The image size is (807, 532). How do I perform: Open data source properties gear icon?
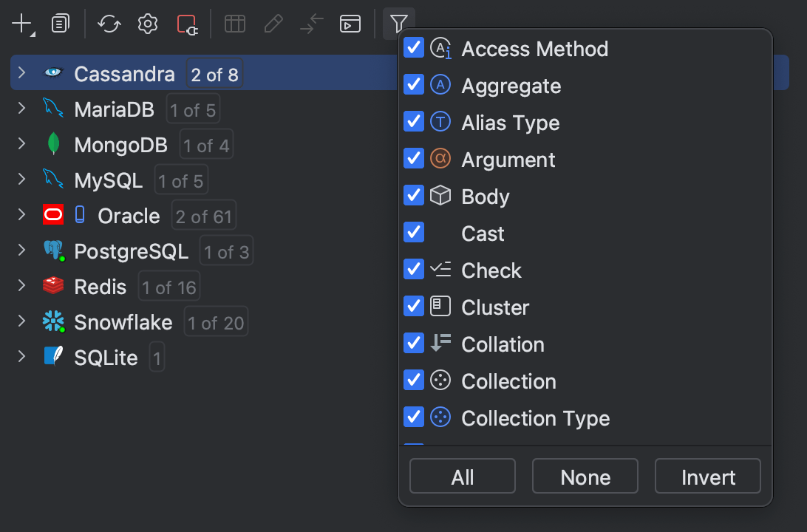pyautogui.click(x=147, y=24)
